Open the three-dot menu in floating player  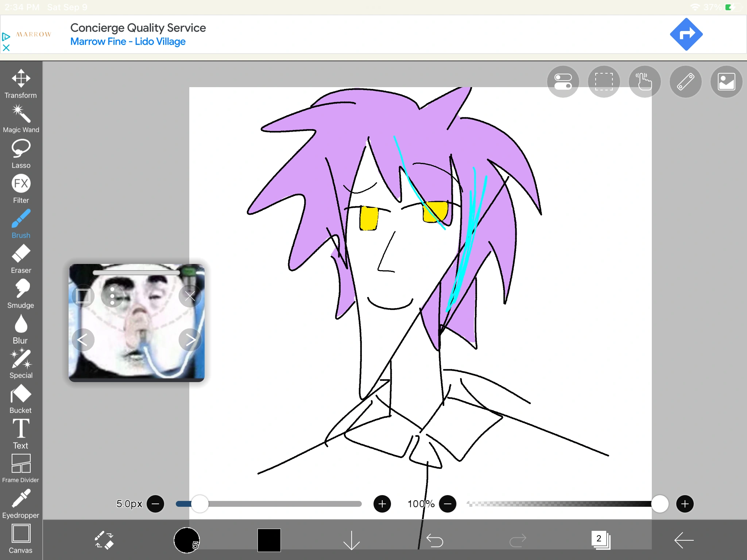112,296
